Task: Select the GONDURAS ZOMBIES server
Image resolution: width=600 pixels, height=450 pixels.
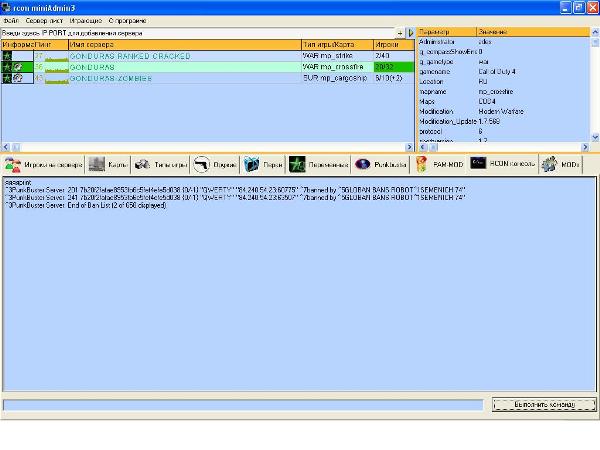Action: coord(111,78)
